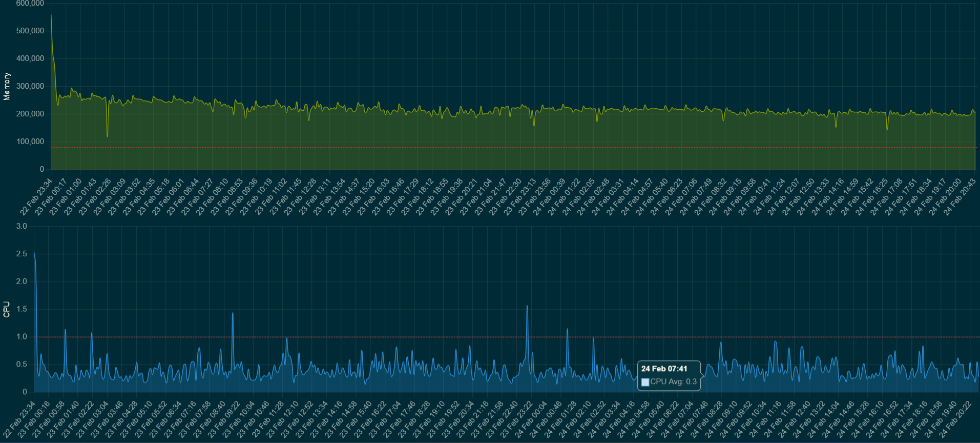Click the '300,000' Memory axis label
This screenshot has width=980, height=443.
click(30, 86)
